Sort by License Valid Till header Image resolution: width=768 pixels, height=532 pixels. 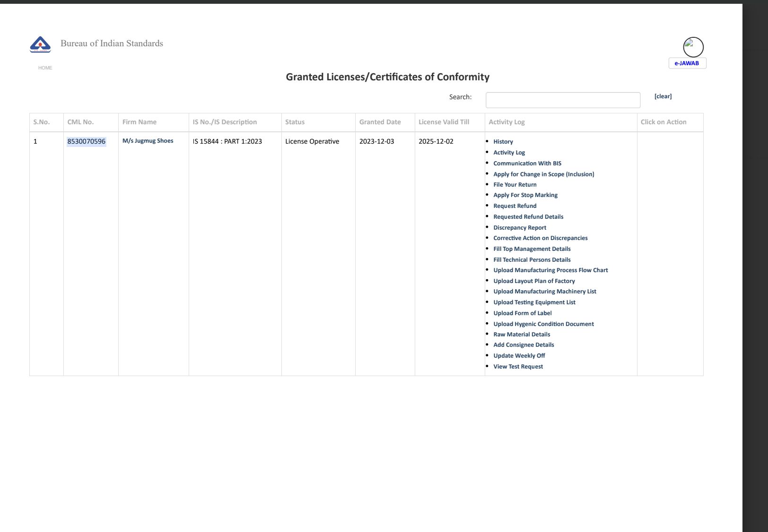[444, 122]
